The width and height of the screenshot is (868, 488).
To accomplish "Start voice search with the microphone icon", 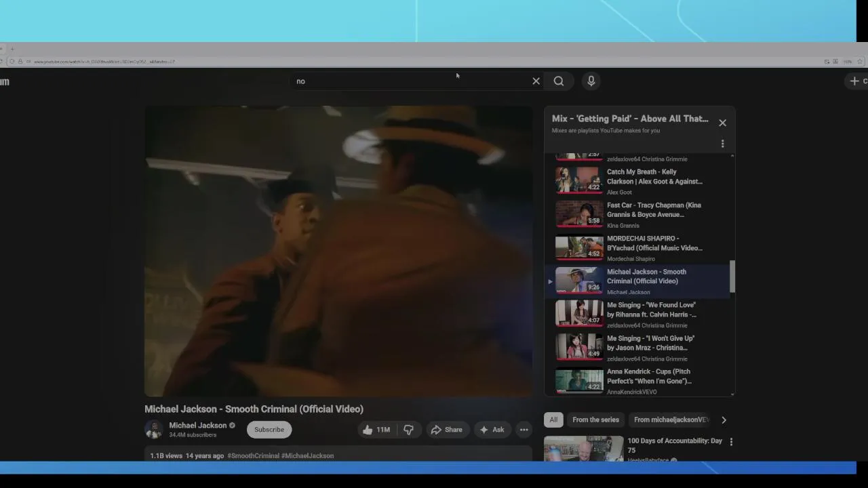I will 591,81.
